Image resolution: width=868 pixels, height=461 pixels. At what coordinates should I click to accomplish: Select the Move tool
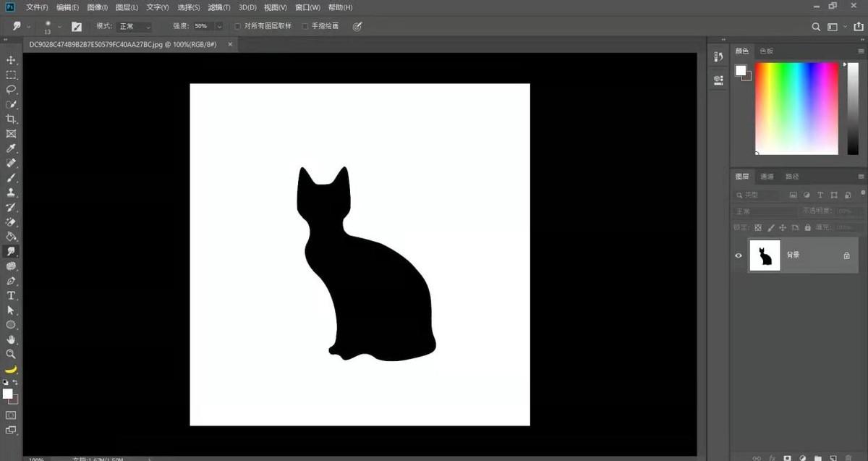[x=11, y=60]
